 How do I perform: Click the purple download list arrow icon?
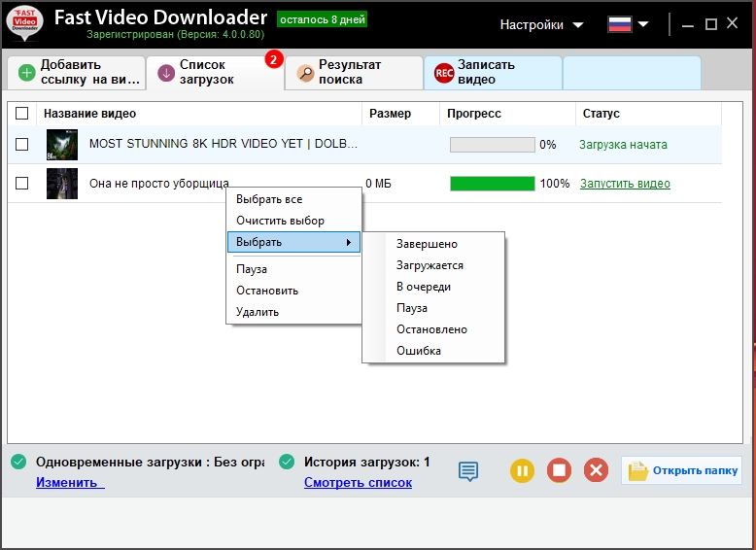pos(166,73)
